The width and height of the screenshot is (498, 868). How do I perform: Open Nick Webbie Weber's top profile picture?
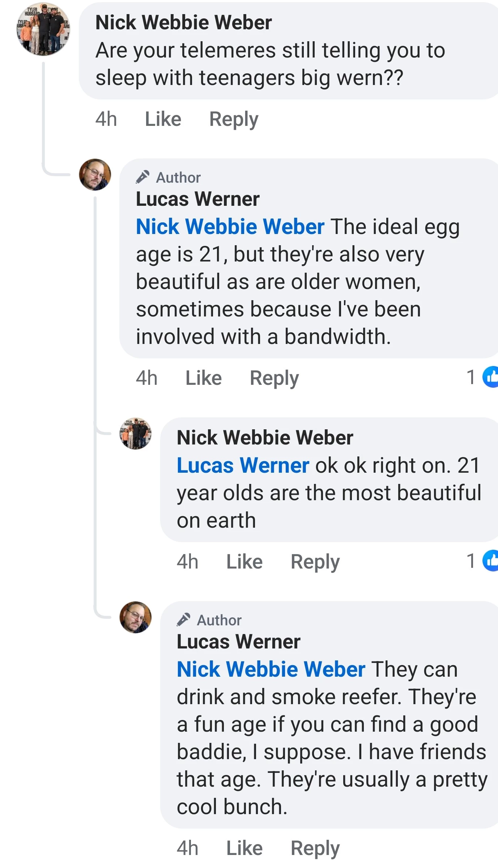[43, 29]
